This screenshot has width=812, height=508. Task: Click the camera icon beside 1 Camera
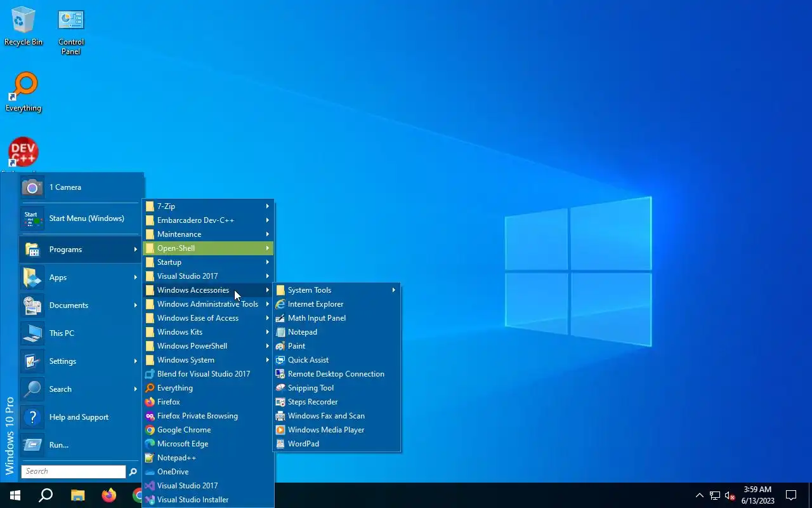[32, 187]
